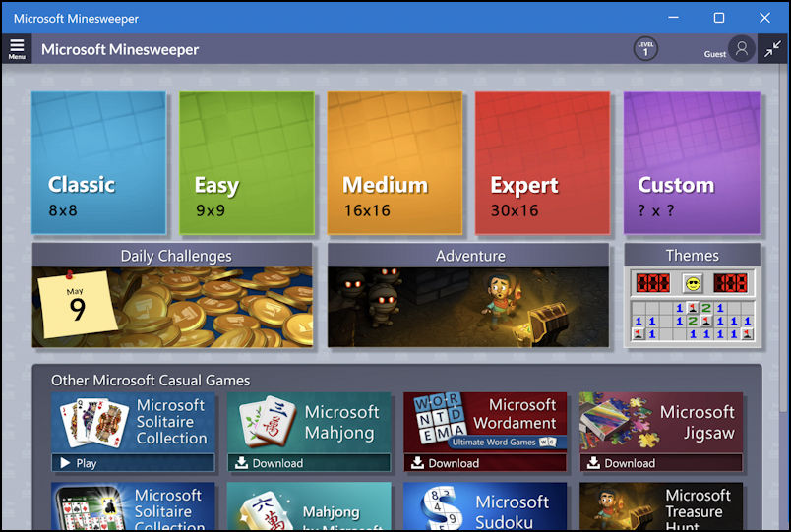The image size is (791, 532).
Task: Start an Expert 30x16 game
Action: pos(542,163)
